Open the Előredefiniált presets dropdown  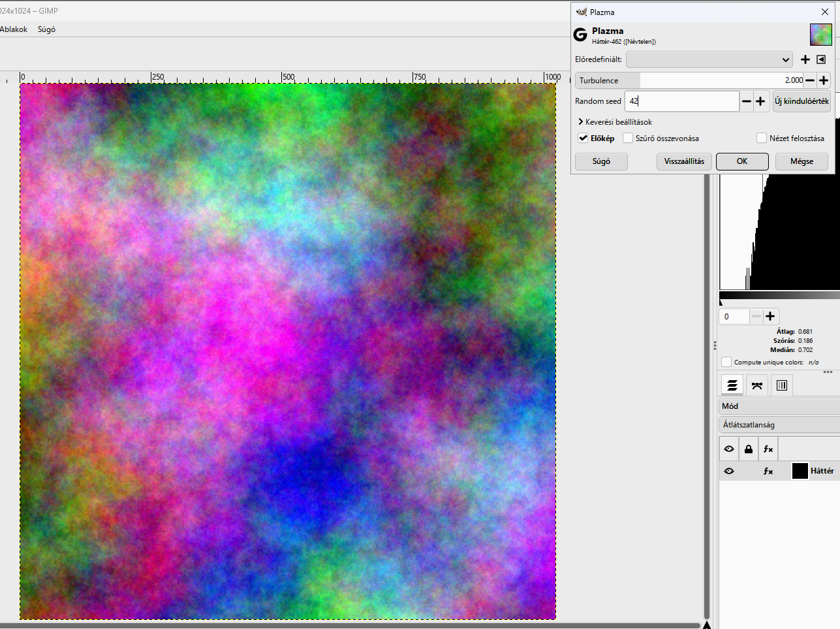click(x=709, y=59)
